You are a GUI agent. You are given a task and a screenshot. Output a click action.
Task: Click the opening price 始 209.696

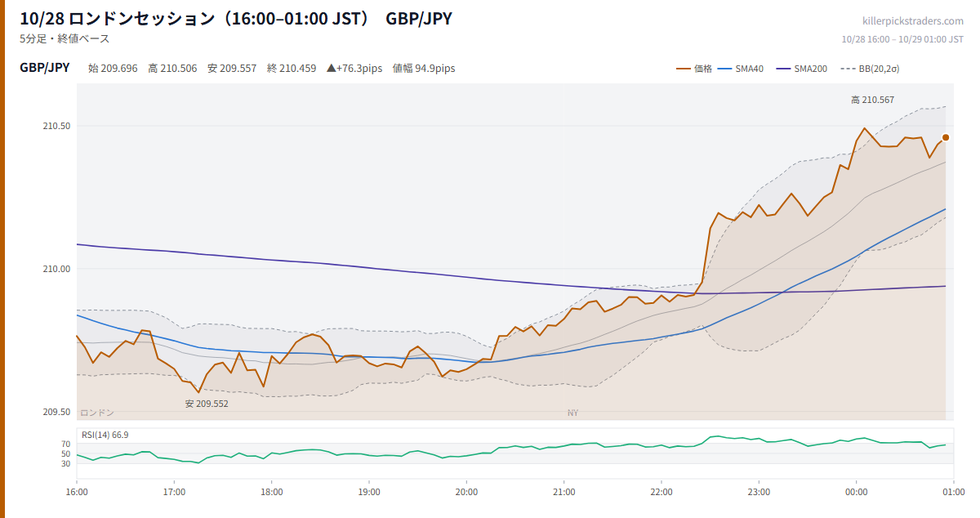(113, 69)
